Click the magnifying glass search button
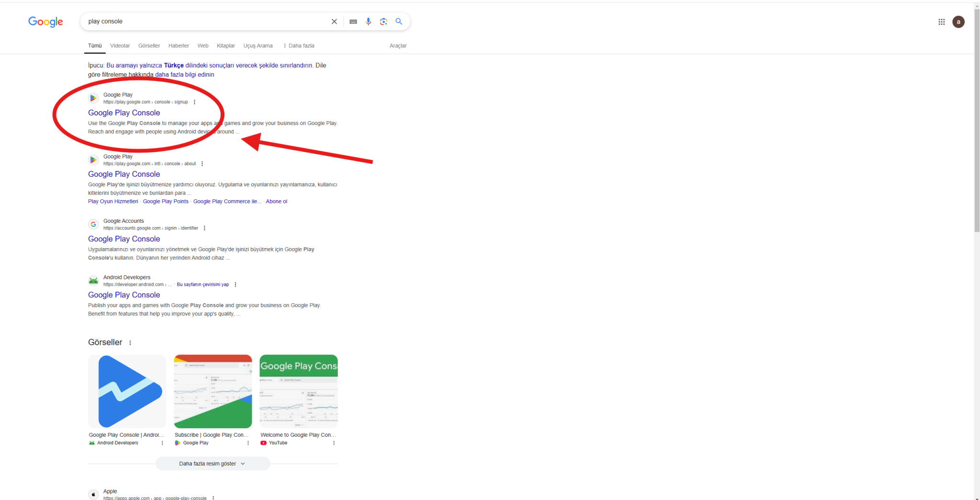This screenshot has height=500, width=980. tap(399, 22)
